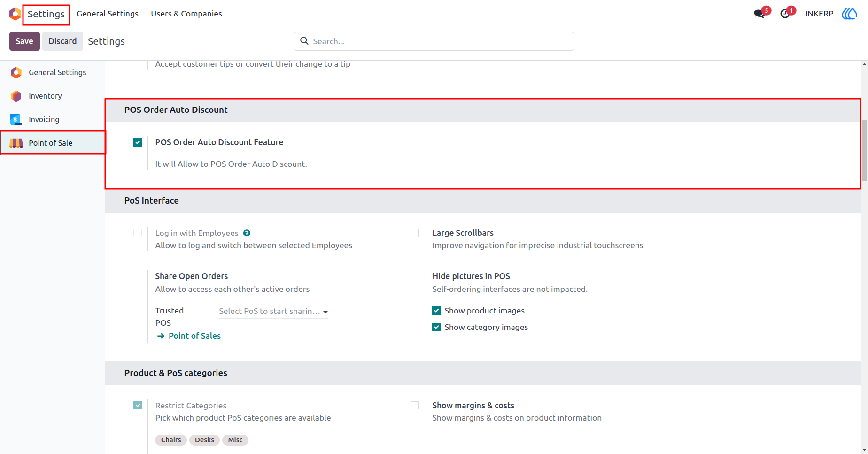Viewport: 868px width, 454px height.
Task: Click the Chairs category tag
Action: pyautogui.click(x=171, y=440)
